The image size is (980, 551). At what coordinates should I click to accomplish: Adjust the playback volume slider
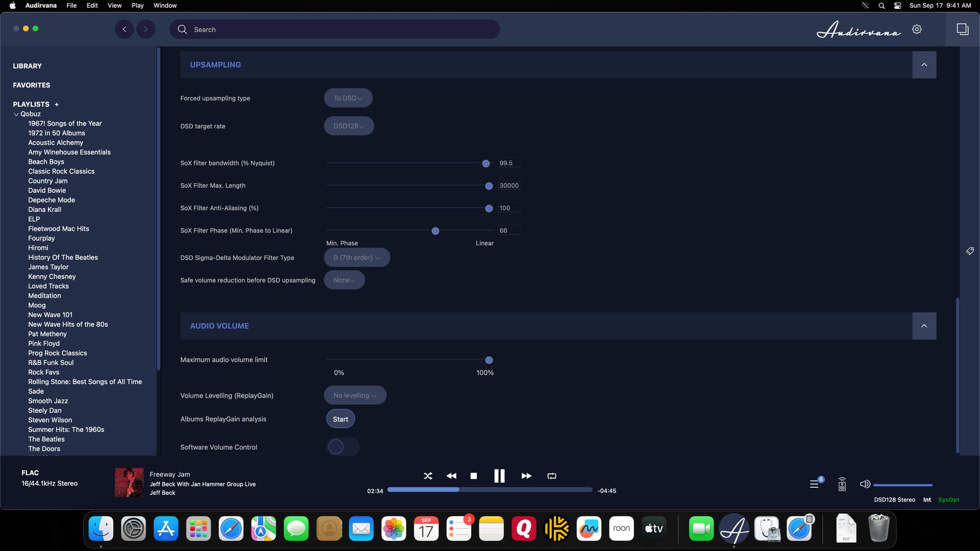coord(903,485)
